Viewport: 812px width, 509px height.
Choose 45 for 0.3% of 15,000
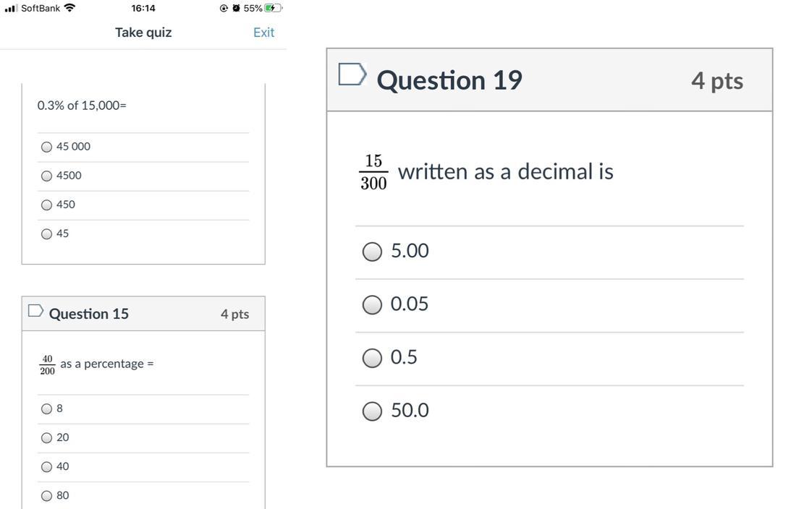(47, 234)
